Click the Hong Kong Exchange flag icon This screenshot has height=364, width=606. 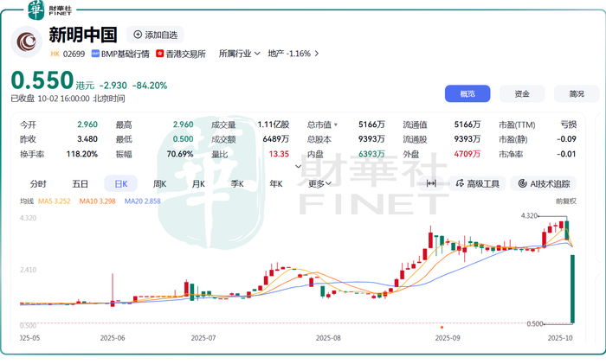click(159, 54)
